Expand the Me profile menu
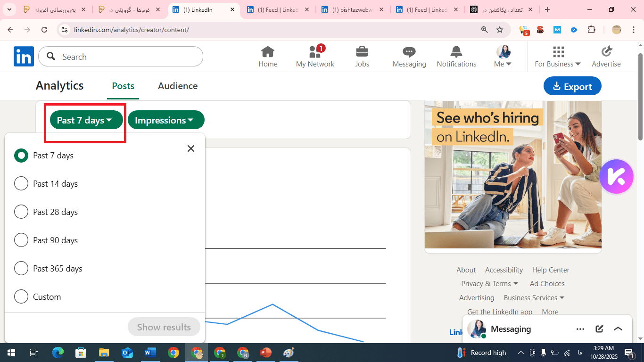The width and height of the screenshot is (644, 362). [x=503, y=57]
